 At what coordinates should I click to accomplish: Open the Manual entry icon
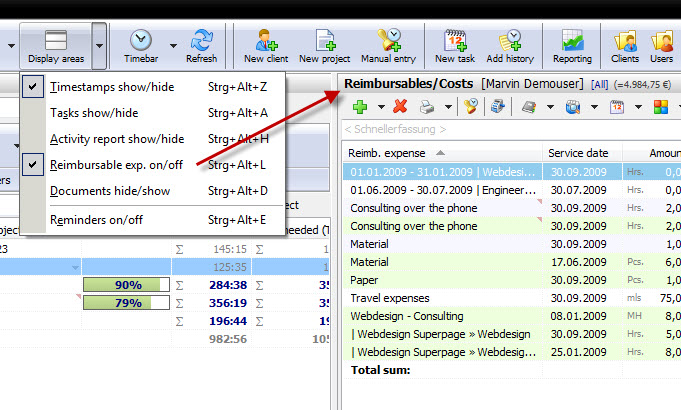coord(389,40)
